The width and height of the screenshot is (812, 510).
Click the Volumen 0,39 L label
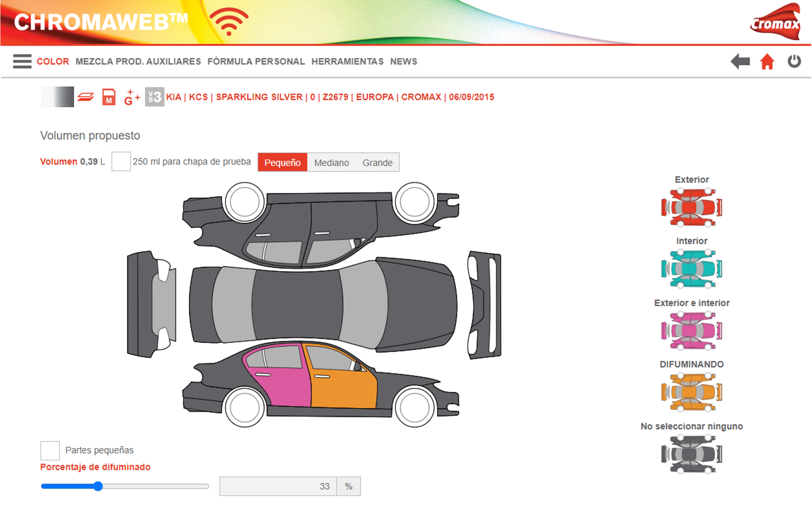72,161
